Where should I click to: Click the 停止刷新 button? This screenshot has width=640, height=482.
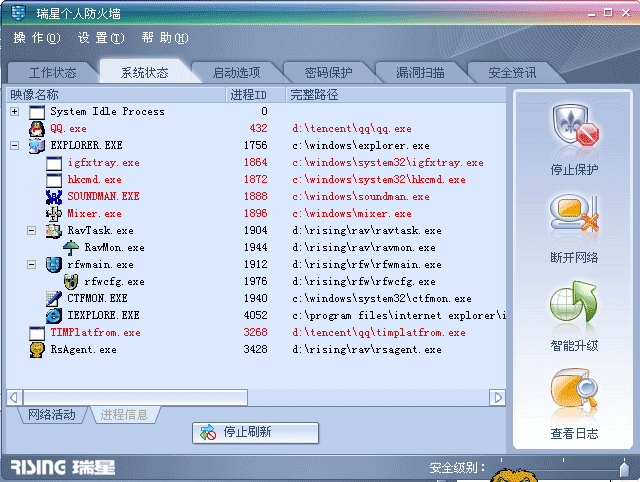coord(256,433)
